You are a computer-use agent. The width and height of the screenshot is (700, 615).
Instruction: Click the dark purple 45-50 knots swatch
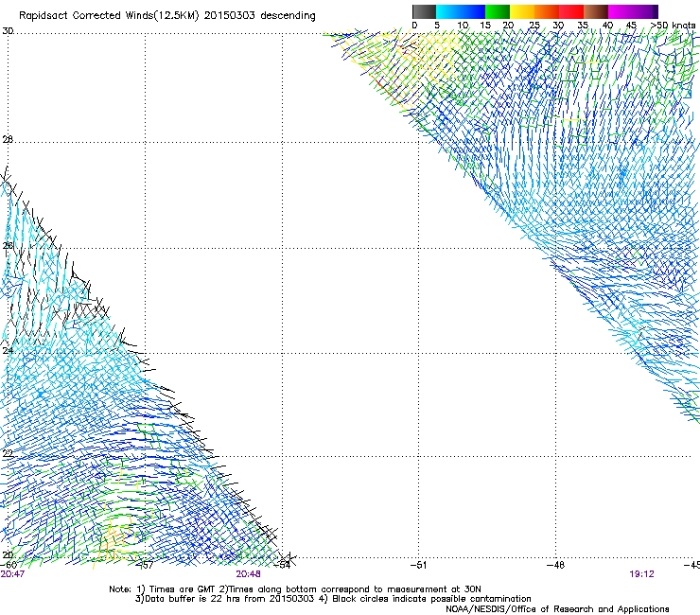645,11
